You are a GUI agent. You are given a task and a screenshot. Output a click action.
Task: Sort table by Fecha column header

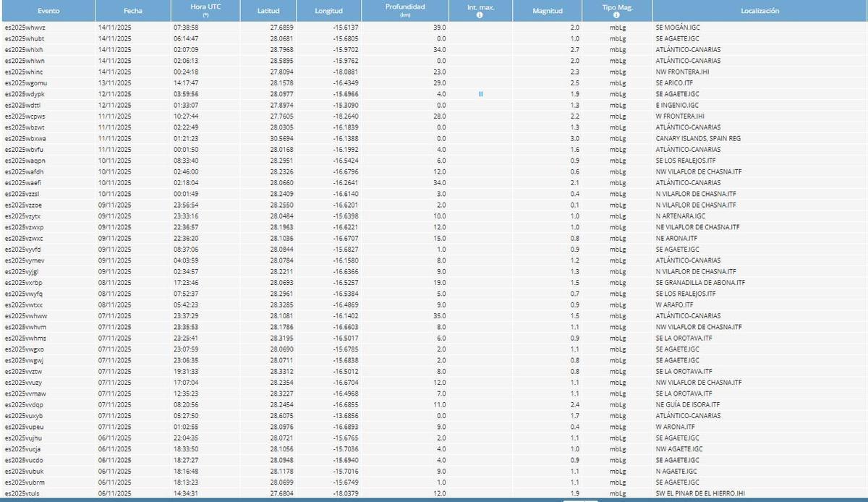point(133,11)
